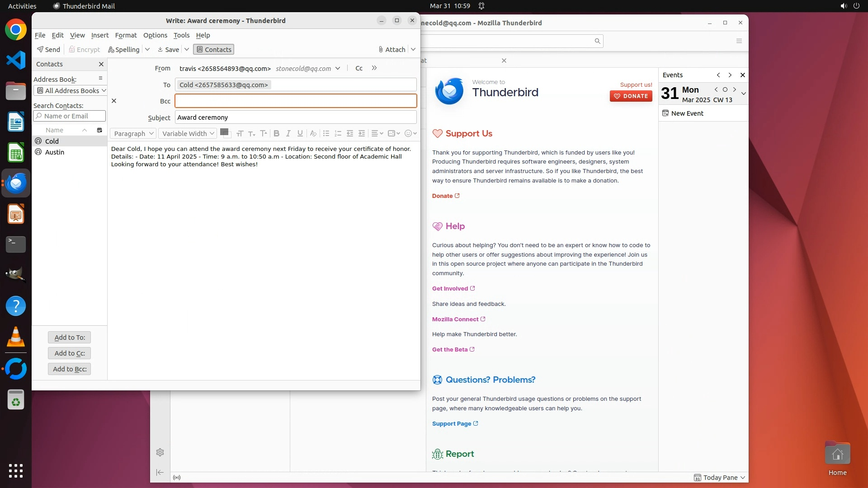Screen dimensions: 868x488
Task: Toggle underline text formatting
Action: [x=300, y=133]
